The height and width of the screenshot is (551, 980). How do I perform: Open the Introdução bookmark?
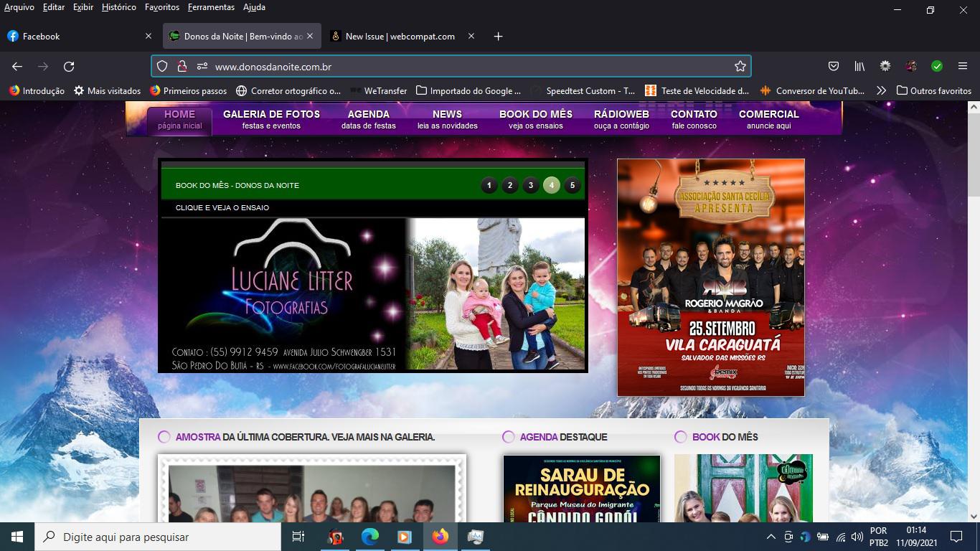pos(37,90)
